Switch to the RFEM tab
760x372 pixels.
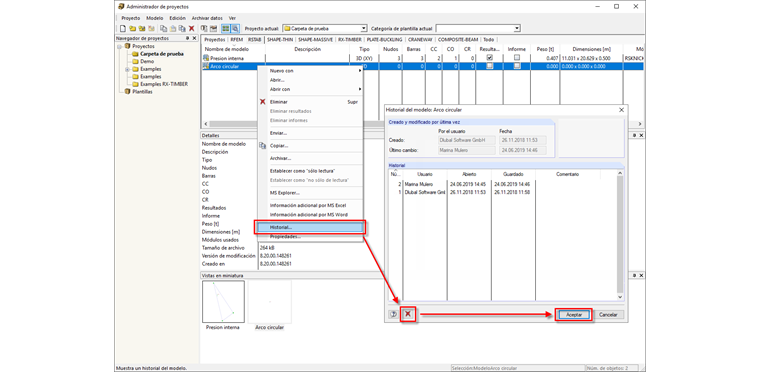[237, 40]
